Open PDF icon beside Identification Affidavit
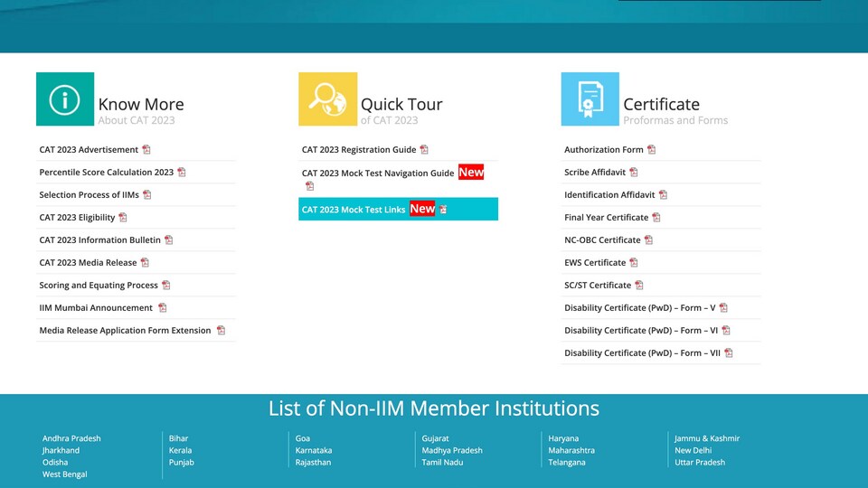 coord(663,195)
